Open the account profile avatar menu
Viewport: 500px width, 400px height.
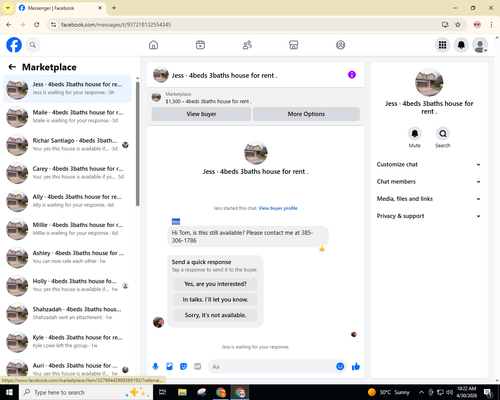click(480, 45)
